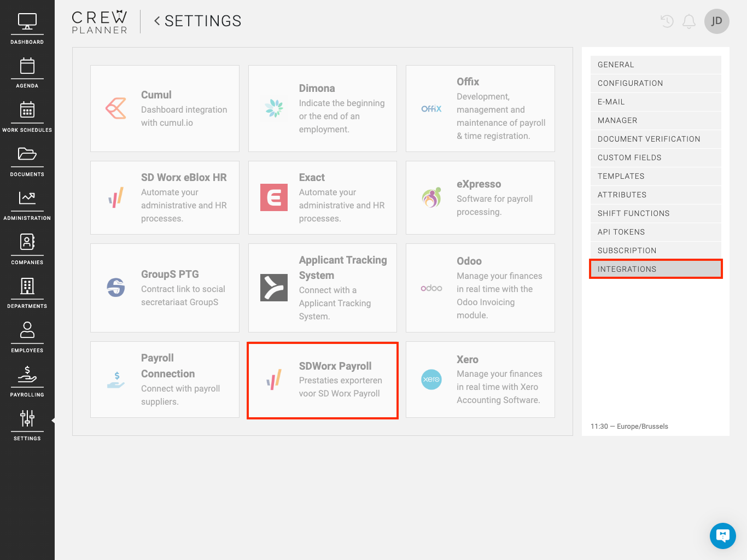Switch to the Subscription settings section
This screenshot has width=747, height=560.
[x=655, y=250]
